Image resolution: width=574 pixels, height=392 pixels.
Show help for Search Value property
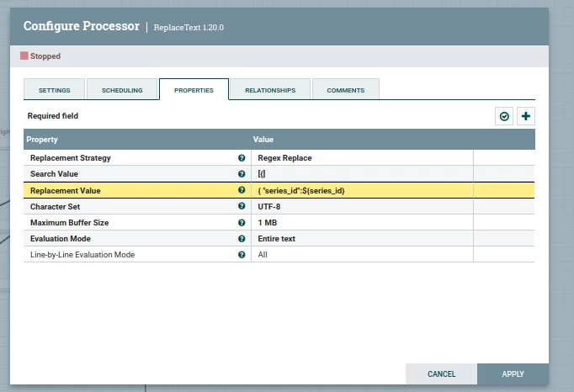[x=242, y=174]
